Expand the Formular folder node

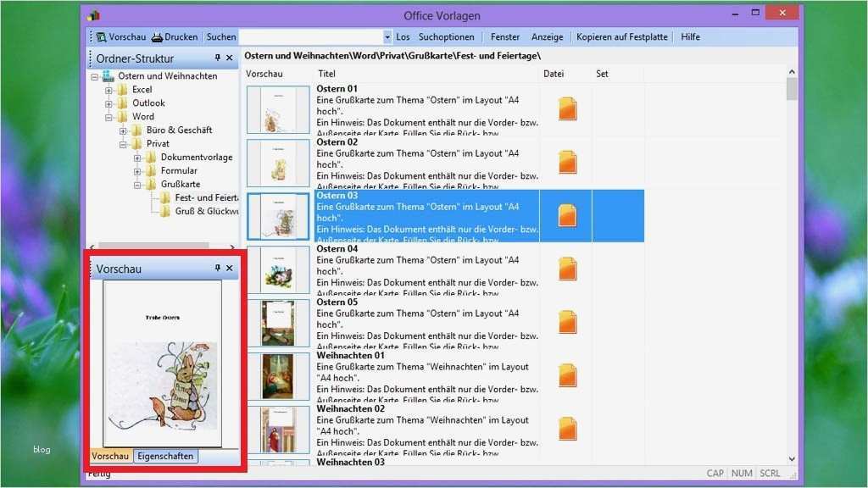click(x=137, y=171)
